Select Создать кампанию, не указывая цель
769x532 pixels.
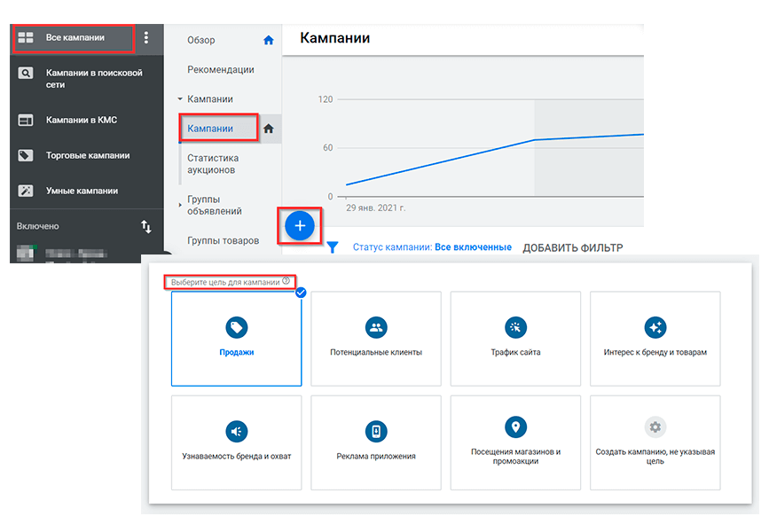655,442
